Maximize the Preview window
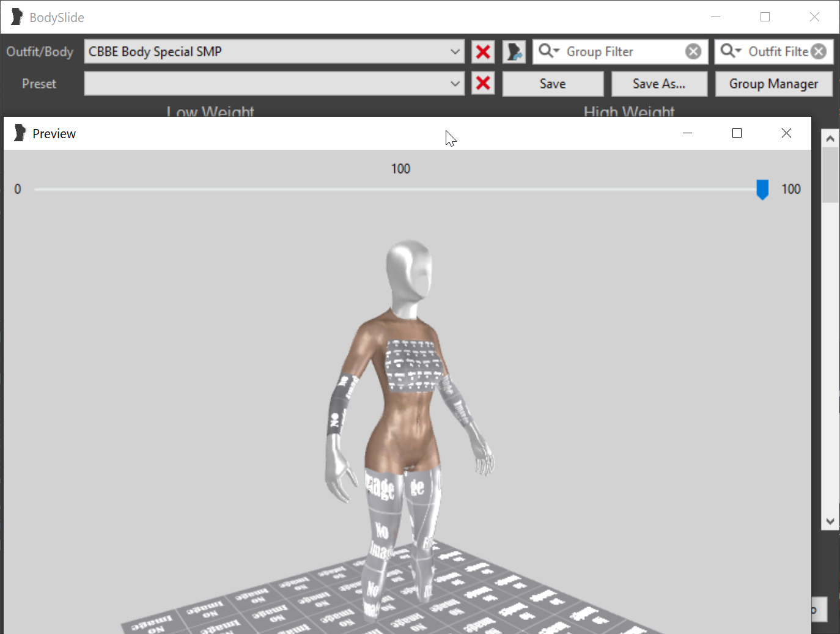 point(737,133)
